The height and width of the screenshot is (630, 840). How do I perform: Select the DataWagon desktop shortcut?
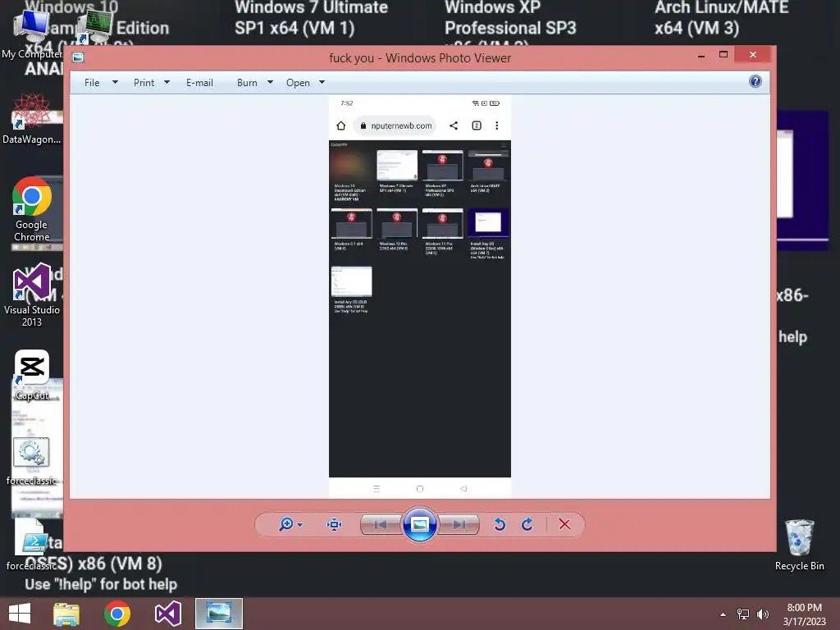coord(32,119)
